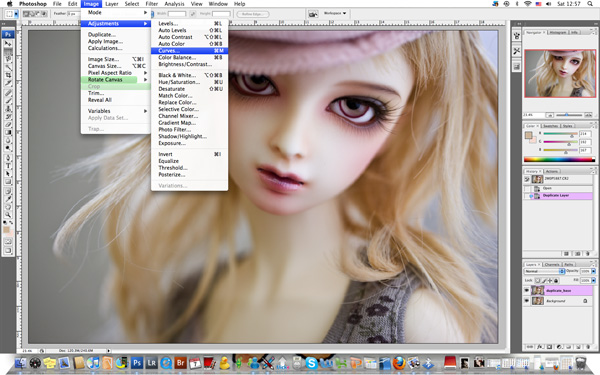Toggle lock all button in Layers panel
This screenshot has height=375, width=600.
coord(556,280)
